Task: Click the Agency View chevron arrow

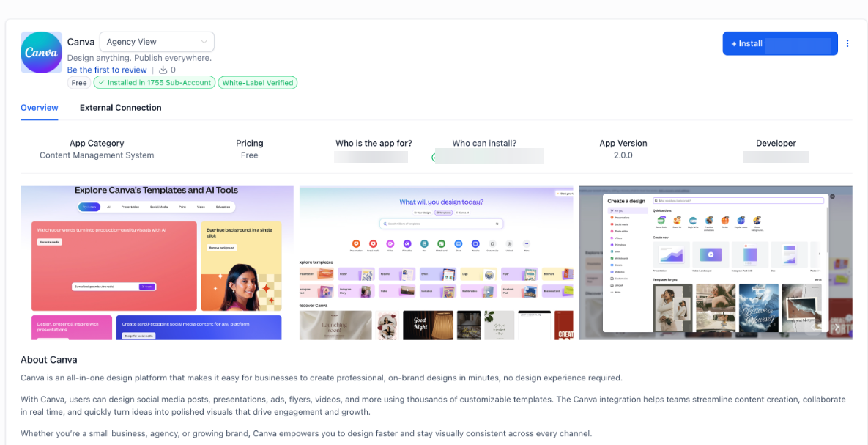Action: [x=204, y=42]
